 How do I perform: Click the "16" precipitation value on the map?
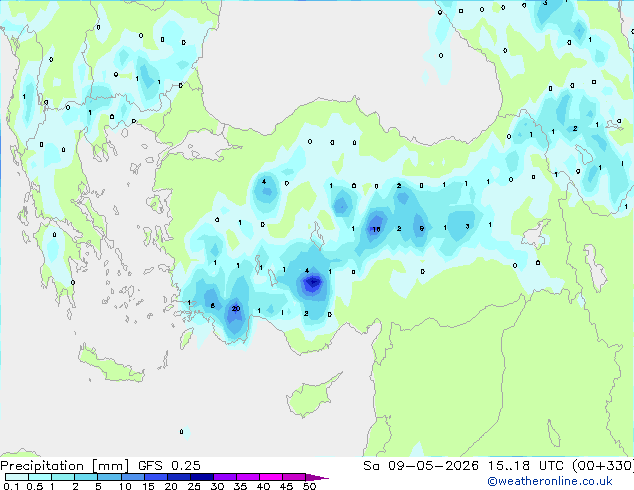click(376, 229)
